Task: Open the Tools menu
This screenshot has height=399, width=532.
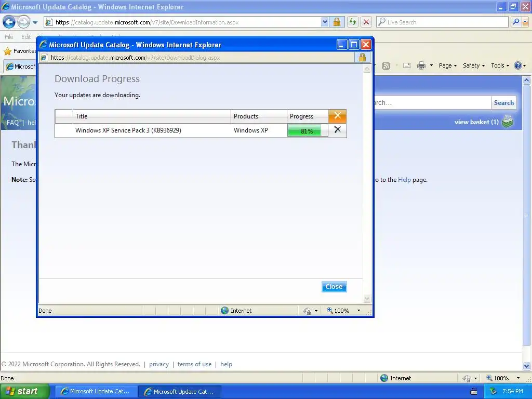Action: (x=500, y=66)
